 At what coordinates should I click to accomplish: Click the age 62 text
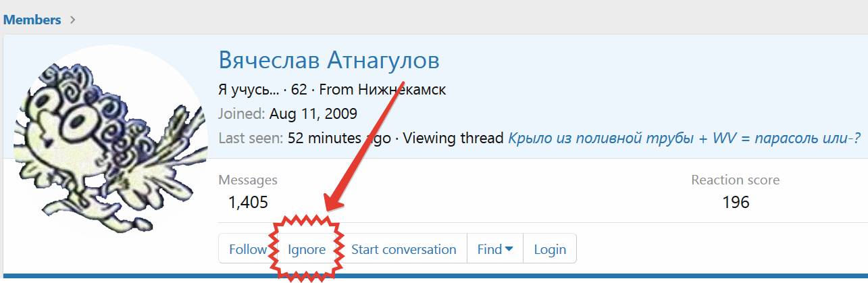[x=299, y=90]
